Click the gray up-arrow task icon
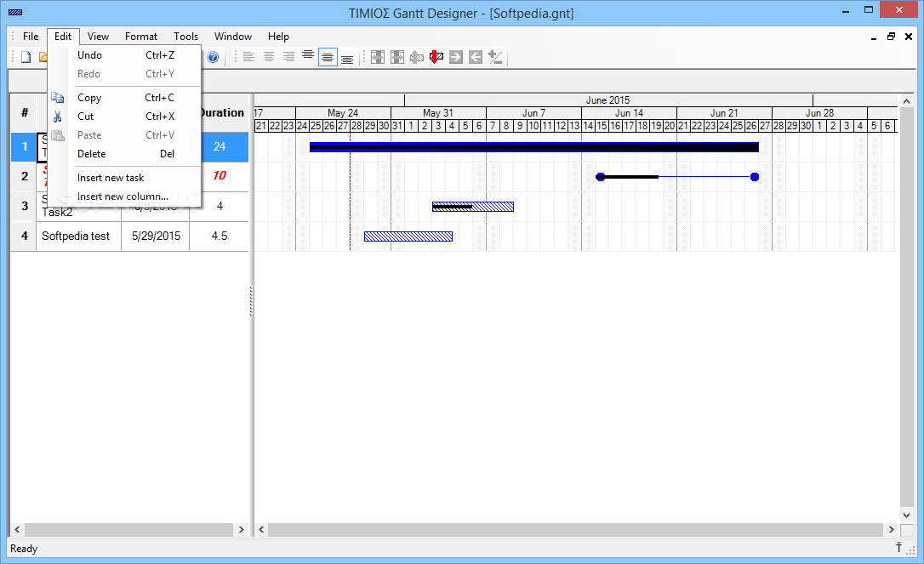The image size is (924, 564). pos(417,57)
